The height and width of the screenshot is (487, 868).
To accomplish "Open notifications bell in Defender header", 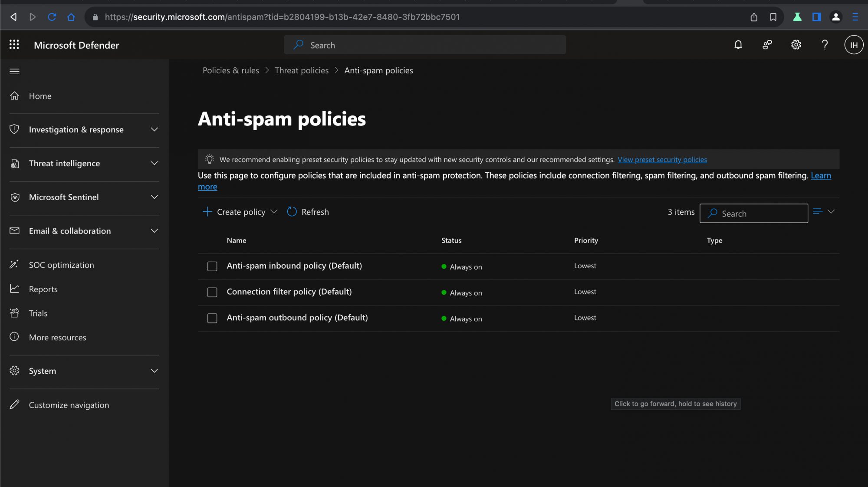I will 738,45.
